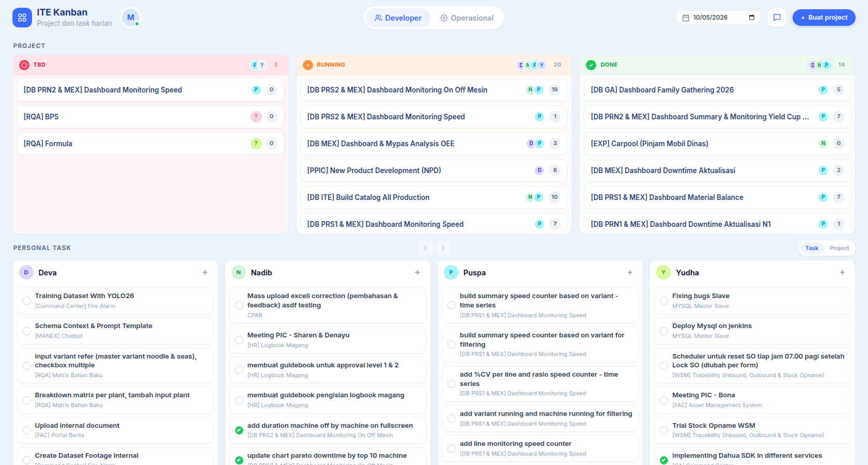Select the Project view toggle
This screenshot has height=465, width=868.
pos(839,248)
